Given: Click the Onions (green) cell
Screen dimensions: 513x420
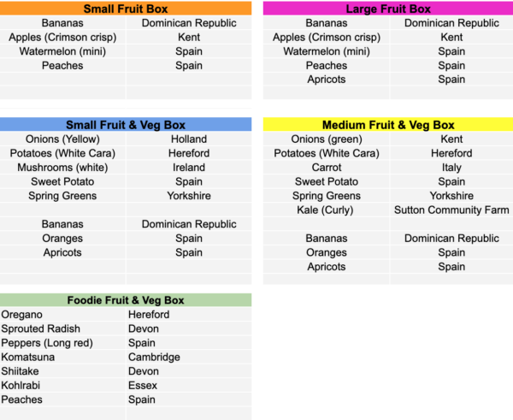Looking at the screenshot, I should tap(326, 139).
